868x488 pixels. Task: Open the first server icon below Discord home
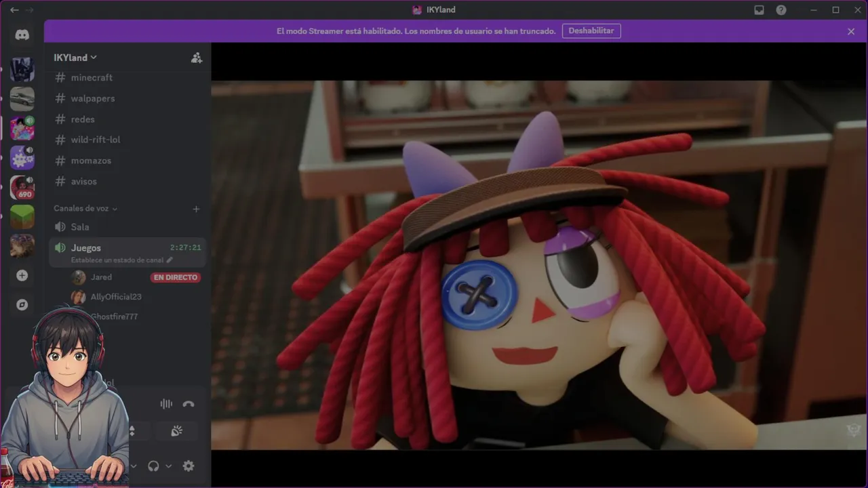click(x=22, y=69)
